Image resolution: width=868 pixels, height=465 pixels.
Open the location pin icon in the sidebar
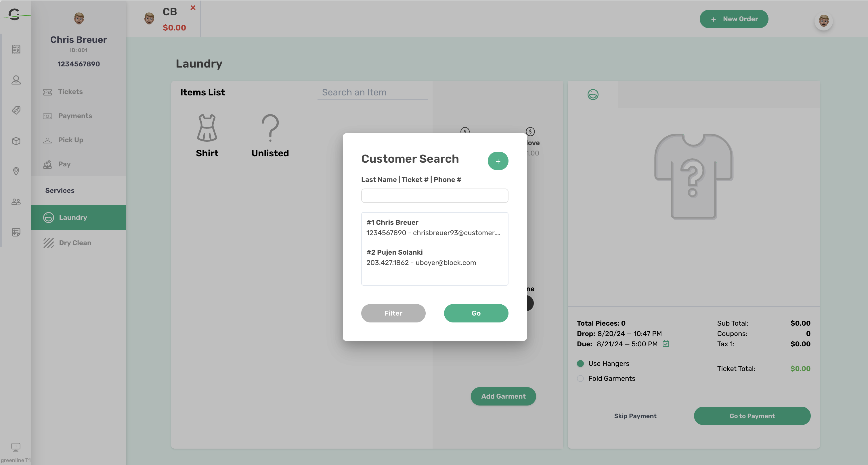coord(16,171)
